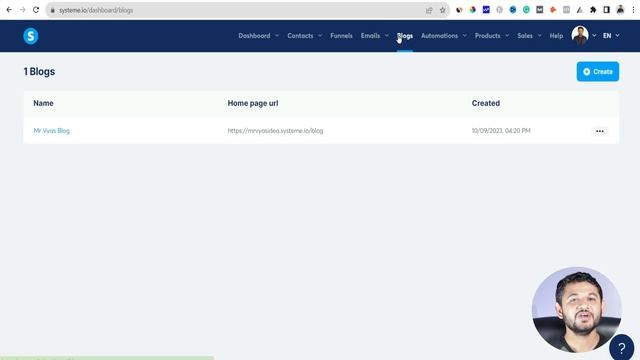Open the help question mark bubble
Screen dimensions: 640x360
[621, 348]
